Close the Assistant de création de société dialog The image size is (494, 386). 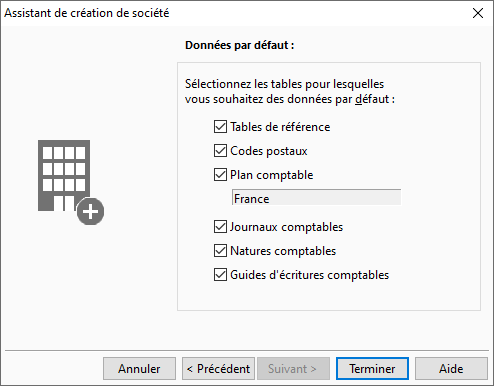coord(478,13)
